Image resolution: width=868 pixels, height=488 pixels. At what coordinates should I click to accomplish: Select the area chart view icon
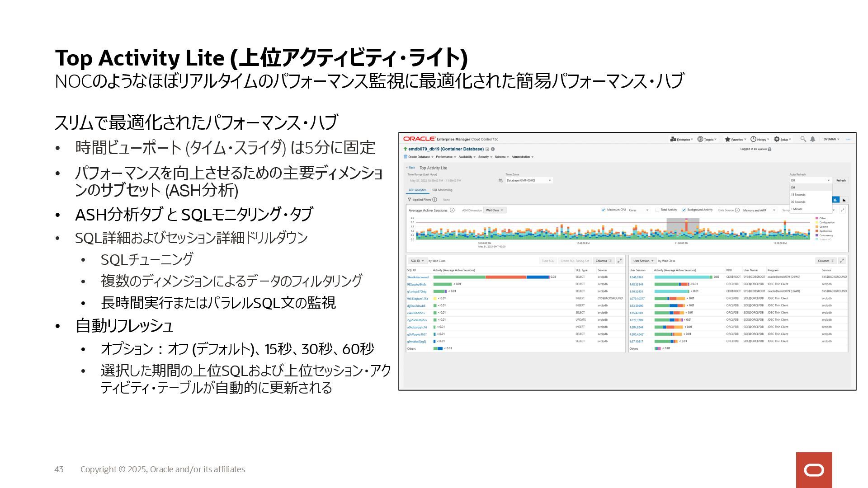point(844,200)
